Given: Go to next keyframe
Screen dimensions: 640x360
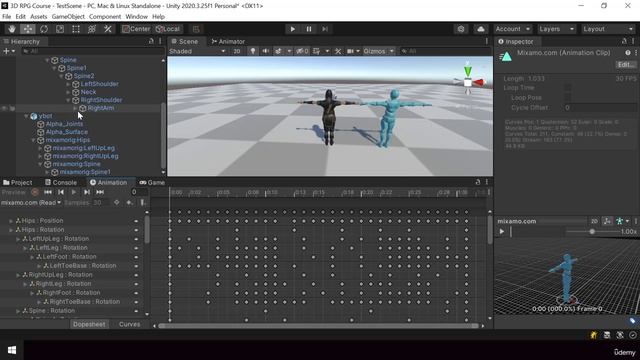Looking at the screenshot, I should (x=87, y=192).
